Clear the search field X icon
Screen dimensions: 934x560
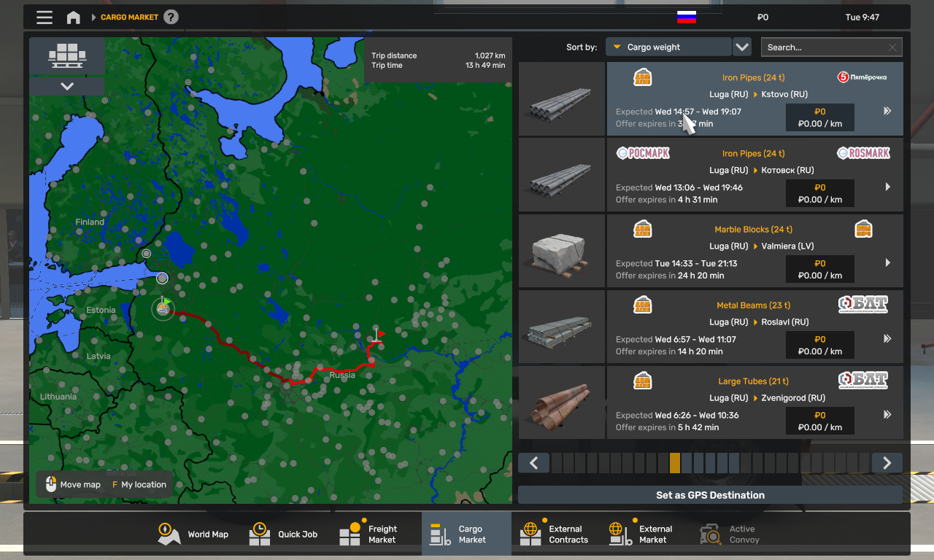[892, 47]
